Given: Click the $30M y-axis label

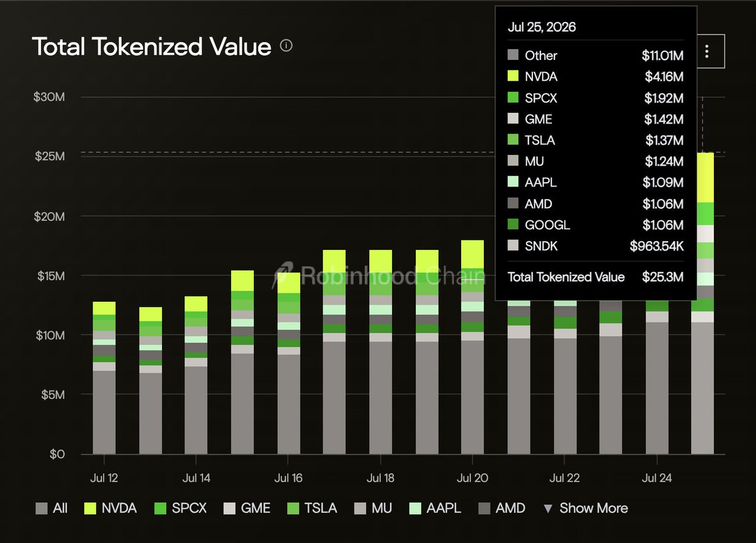Looking at the screenshot, I should (x=50, y=97).
